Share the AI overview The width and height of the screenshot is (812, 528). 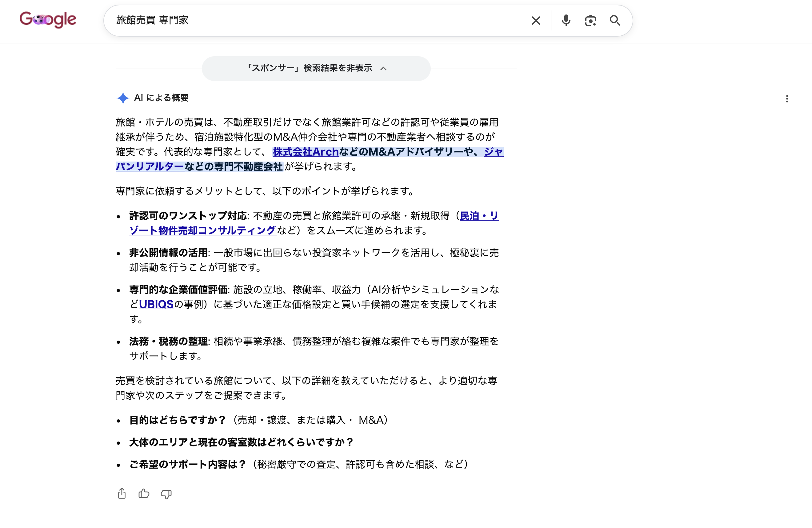coord(122,494)
